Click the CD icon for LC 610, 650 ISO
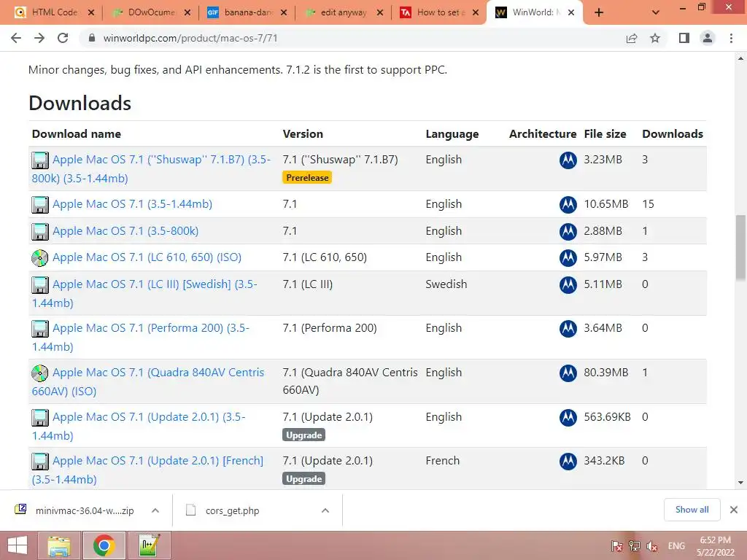747x560 pixels. pyautogui.click(x=40, y=257)
